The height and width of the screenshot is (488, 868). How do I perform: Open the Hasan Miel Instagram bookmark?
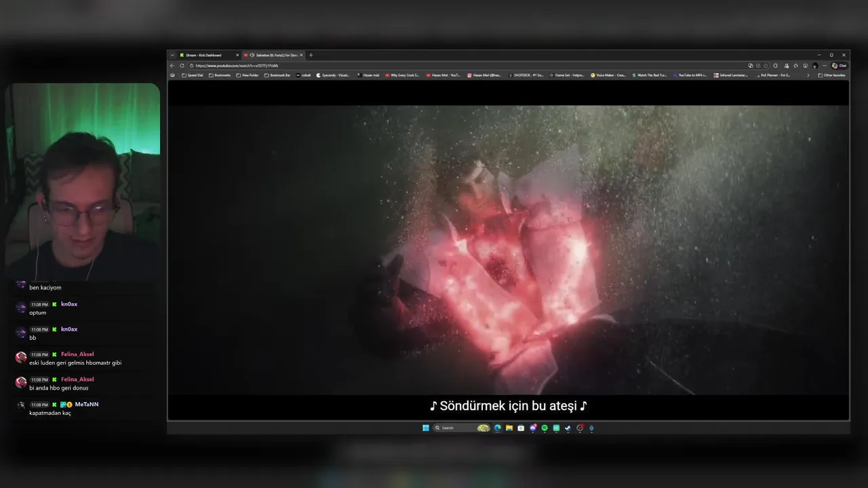pos(484,75)
